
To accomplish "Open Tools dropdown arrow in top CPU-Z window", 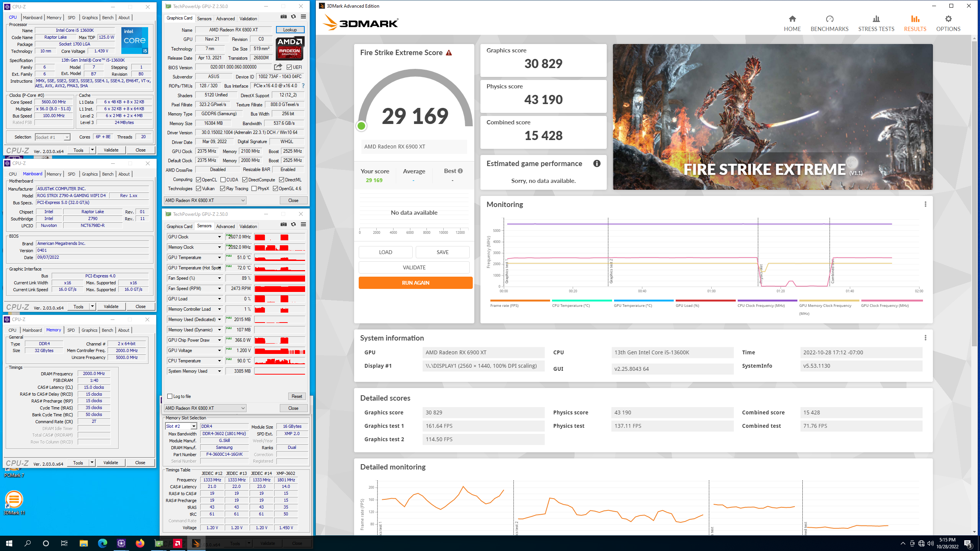I will coord(92,150).
